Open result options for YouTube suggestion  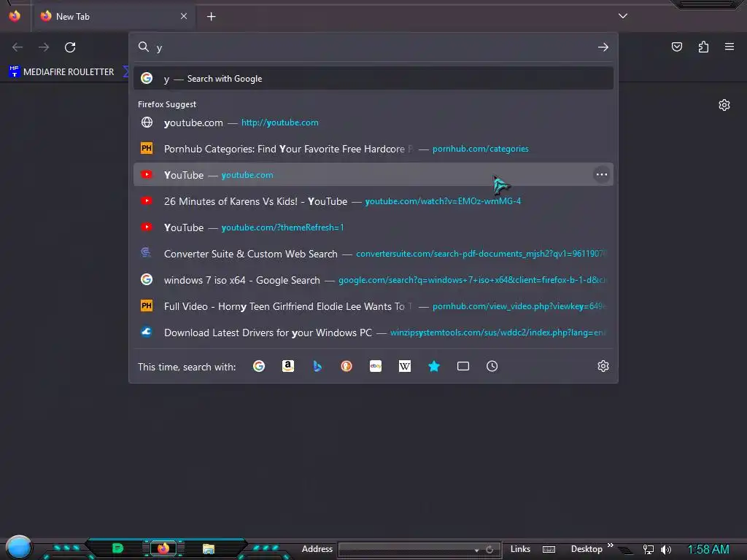click(x=602, y=175)
